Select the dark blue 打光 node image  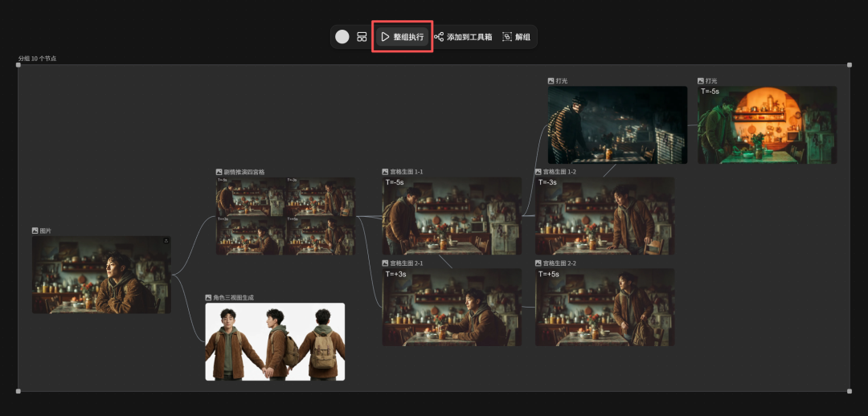tap(617, 124)
